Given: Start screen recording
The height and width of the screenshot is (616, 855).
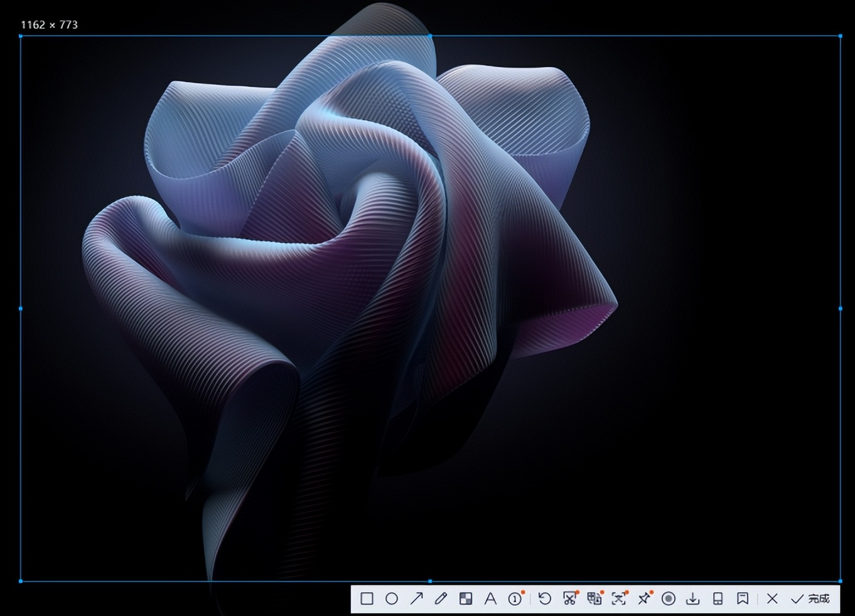Looking at the screenshot, I should 669,599.
